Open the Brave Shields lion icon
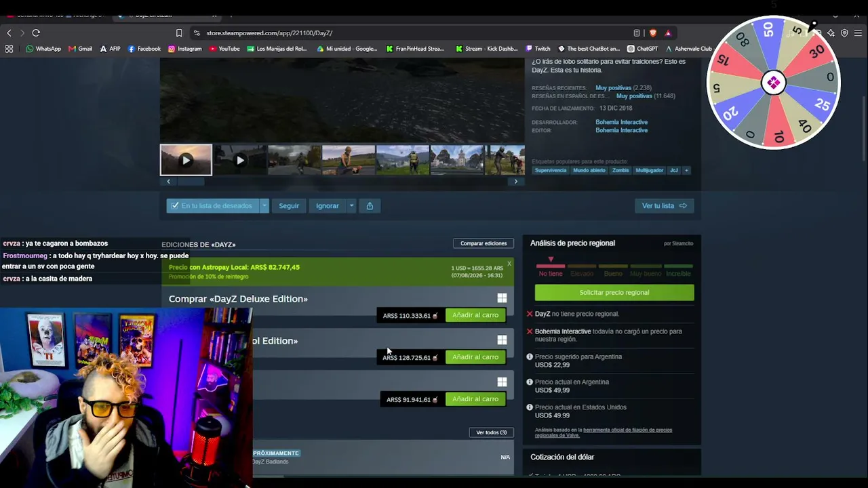 (653, 33)
